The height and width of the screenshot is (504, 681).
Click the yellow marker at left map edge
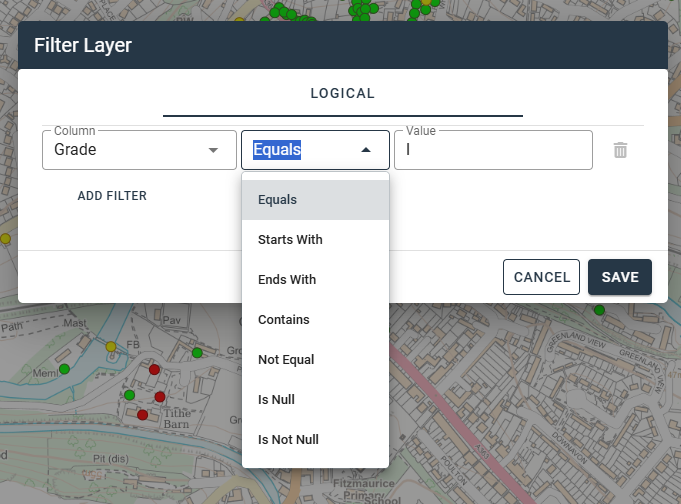point(5,239)
